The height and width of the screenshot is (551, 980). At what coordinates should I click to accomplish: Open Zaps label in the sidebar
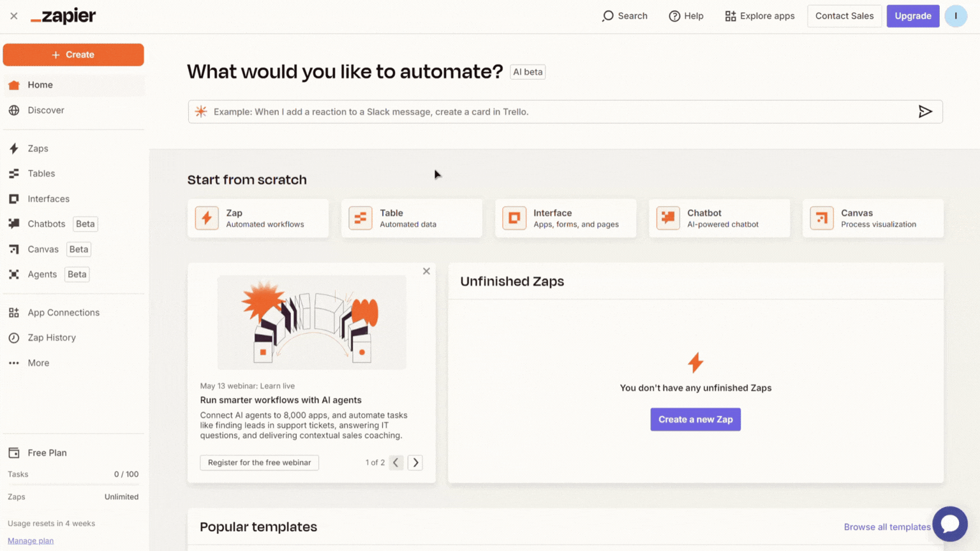38,149
